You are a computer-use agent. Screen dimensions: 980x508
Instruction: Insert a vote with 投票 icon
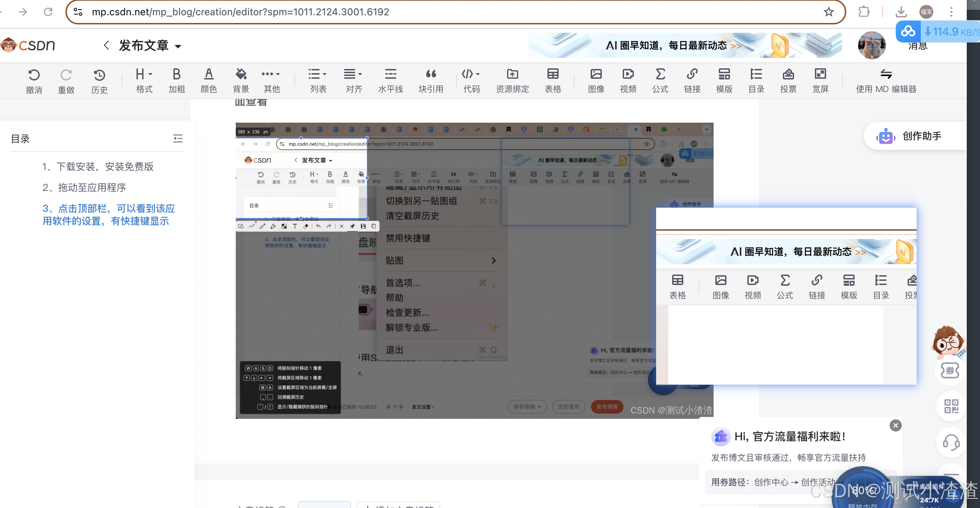[x=788, y=80]
